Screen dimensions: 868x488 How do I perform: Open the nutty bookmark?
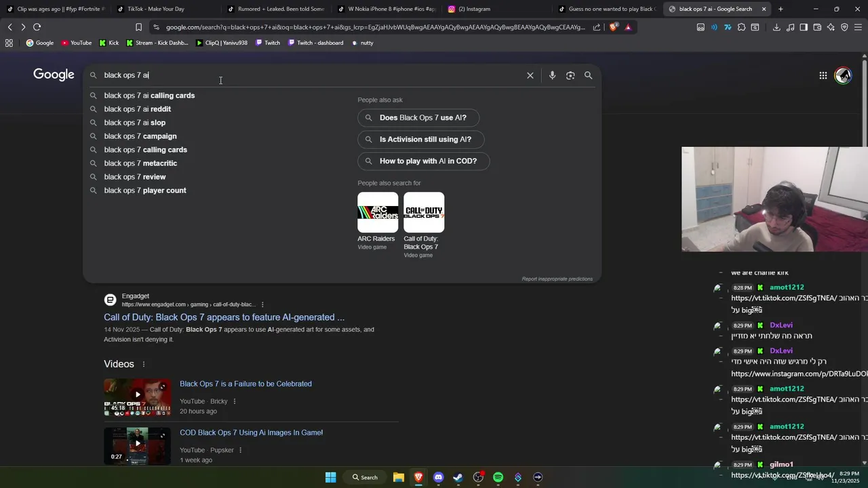coord(362,43)
